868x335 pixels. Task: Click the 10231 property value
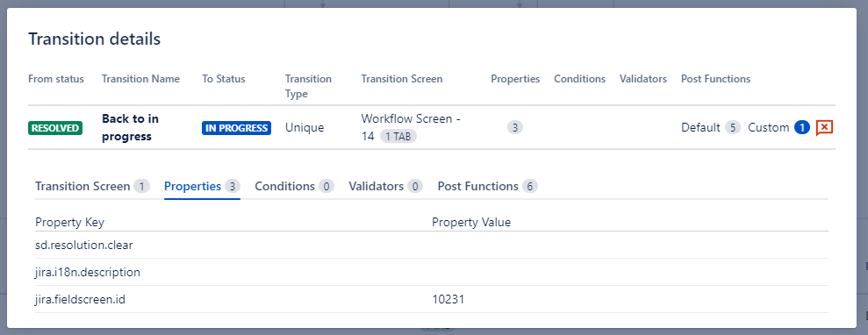point(448,300)
